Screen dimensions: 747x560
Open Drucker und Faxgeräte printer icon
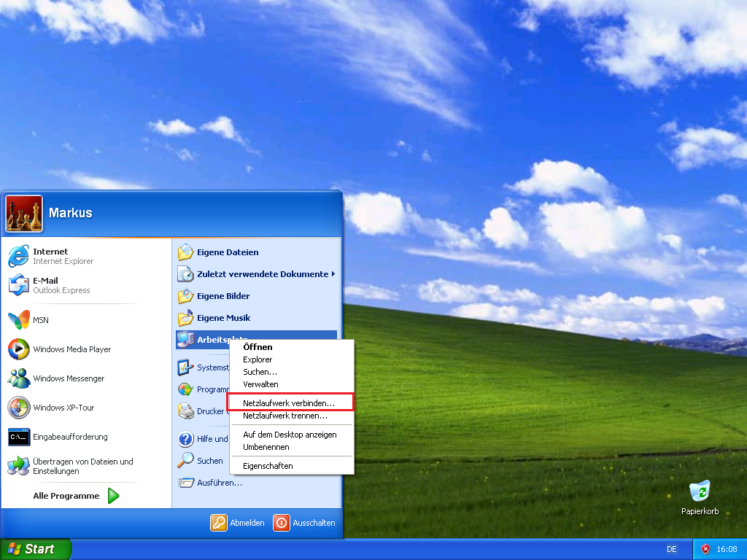coord(185,411)
